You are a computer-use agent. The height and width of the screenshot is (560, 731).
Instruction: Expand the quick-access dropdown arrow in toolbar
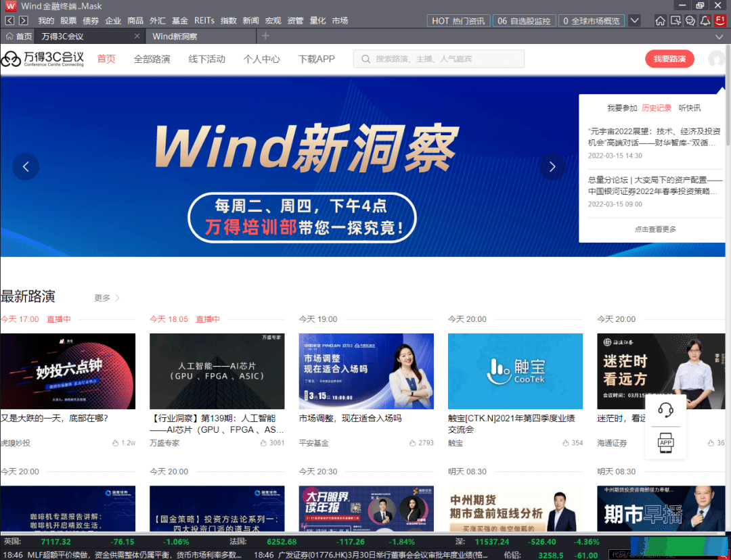pos(634,20)
